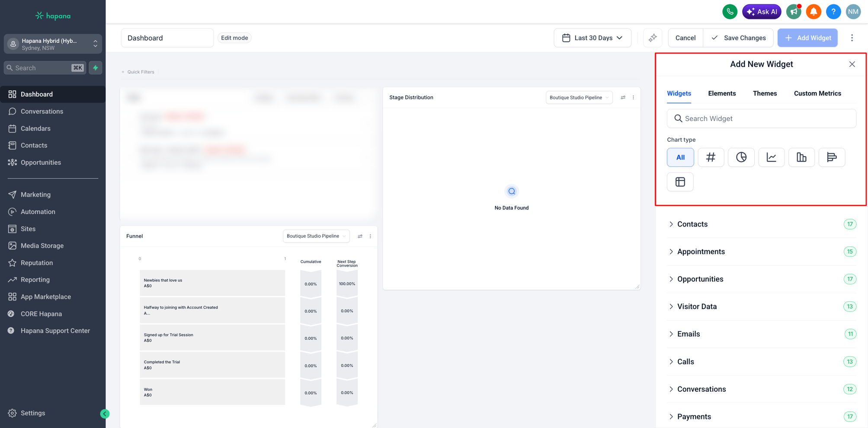Collapse the sidebar with green arrow

(x=105, y=414)
